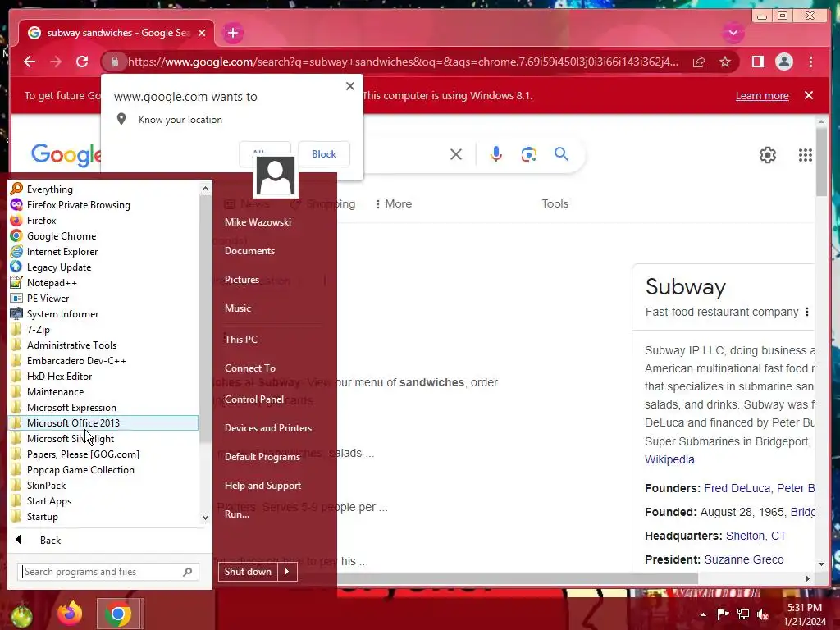This screenshot has width=840, height=630.
Task: Open a new Chrome tab
Action: click(x=232, y=33)
